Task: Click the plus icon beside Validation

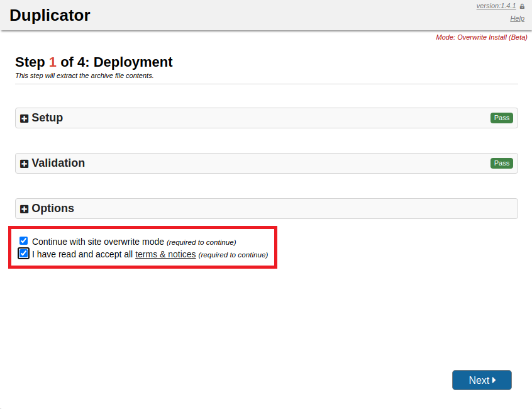Action: (25, 164)
